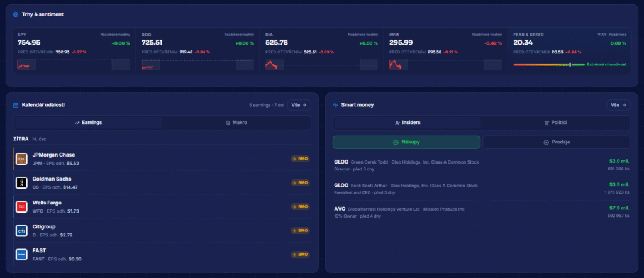This screenshot has width=644, height=278.
Task: Open the QQQ ticker card
Action: (197, 50)
